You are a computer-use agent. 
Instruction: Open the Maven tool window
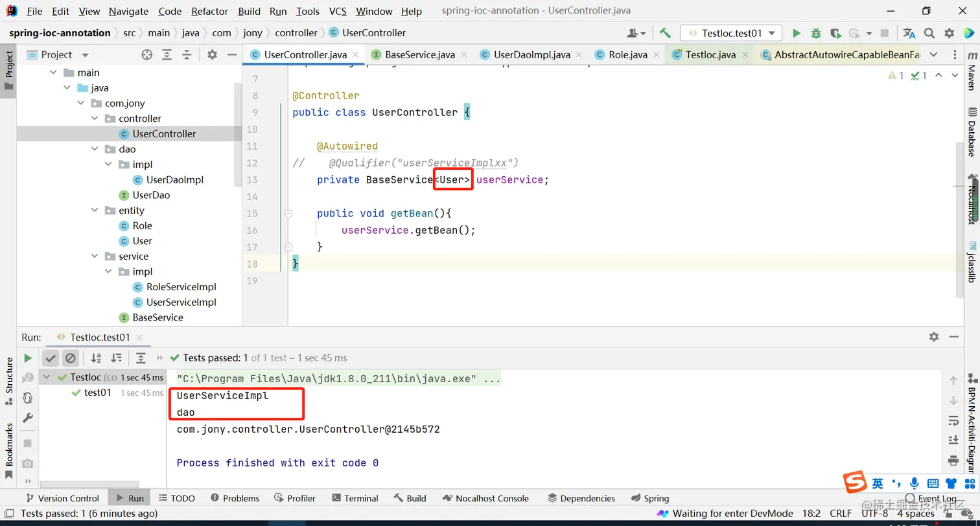(971, 73)
